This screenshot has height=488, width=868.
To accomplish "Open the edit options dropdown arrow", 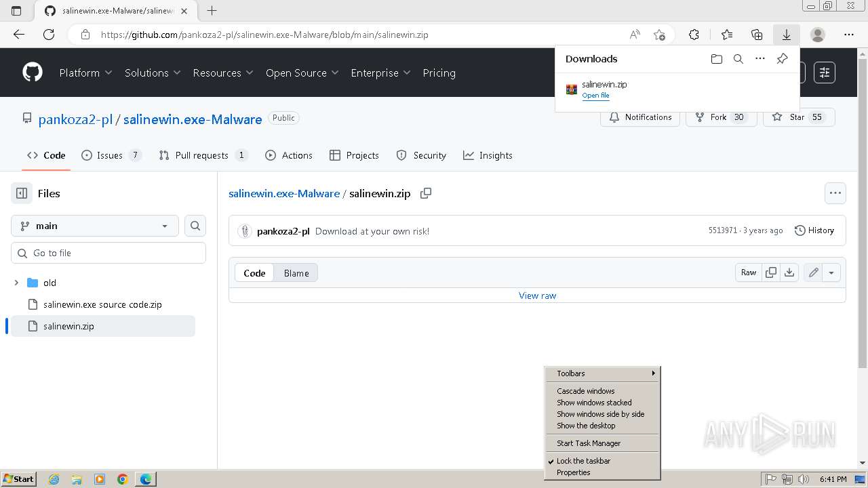I will pos(831,272).
